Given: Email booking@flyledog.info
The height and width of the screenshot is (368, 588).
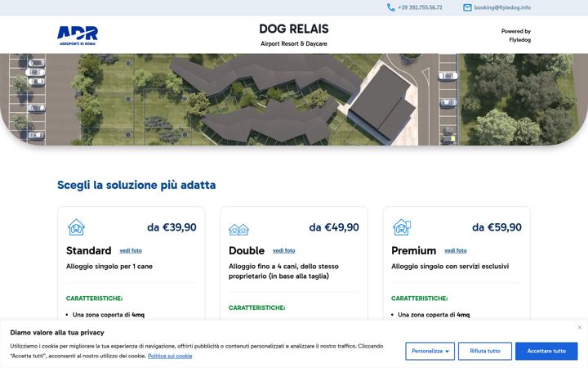Looking at the screenshot, I should pos(502,7).
